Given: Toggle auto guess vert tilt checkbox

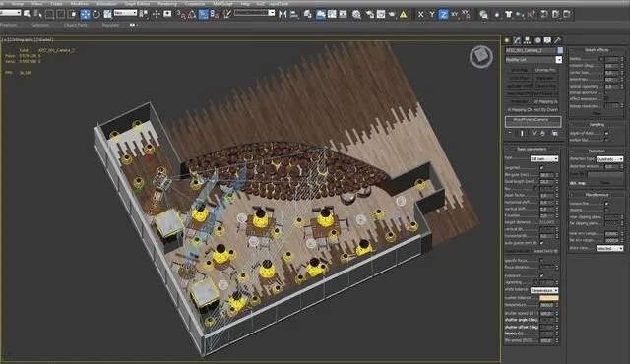Looking at the screenshot, I should click(541, 243).
